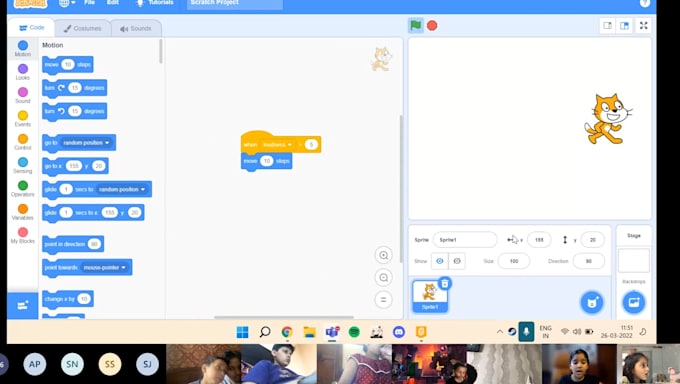Screen dimensions: 680x384
Task: Open the language globe menu
Action: click(66, 3)
